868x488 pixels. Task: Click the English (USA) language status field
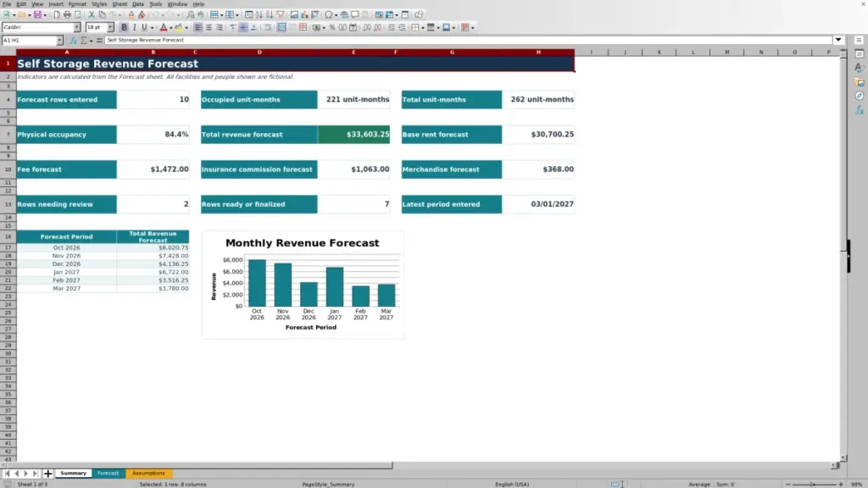click(512, 484)
